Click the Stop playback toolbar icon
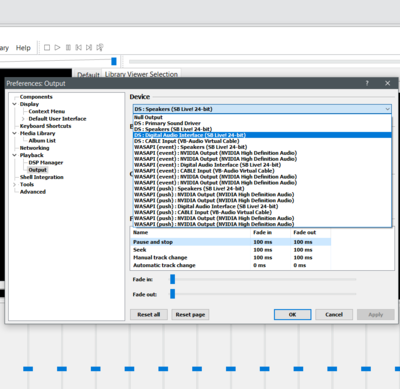Image resolution: width=400 pixels, height=389 pixels. [47, 48]
